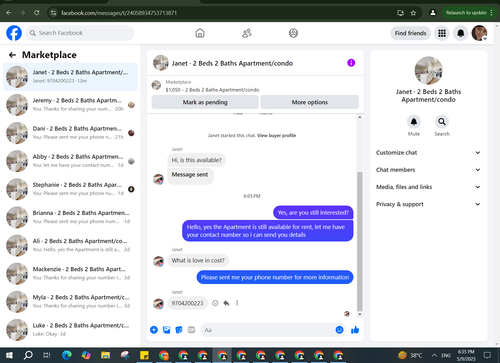Open Myla's conversation in Marketplace list

pyautogui.click(x=70, y=301)
